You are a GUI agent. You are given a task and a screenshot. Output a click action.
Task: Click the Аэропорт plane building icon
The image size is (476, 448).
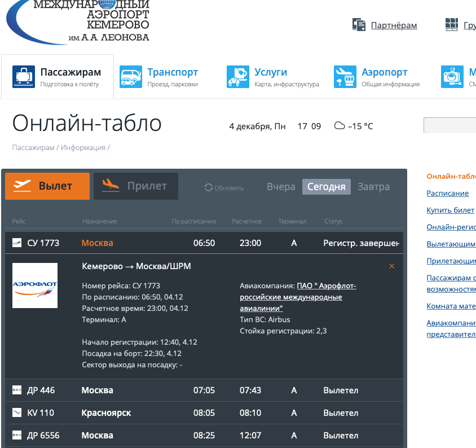345,77
